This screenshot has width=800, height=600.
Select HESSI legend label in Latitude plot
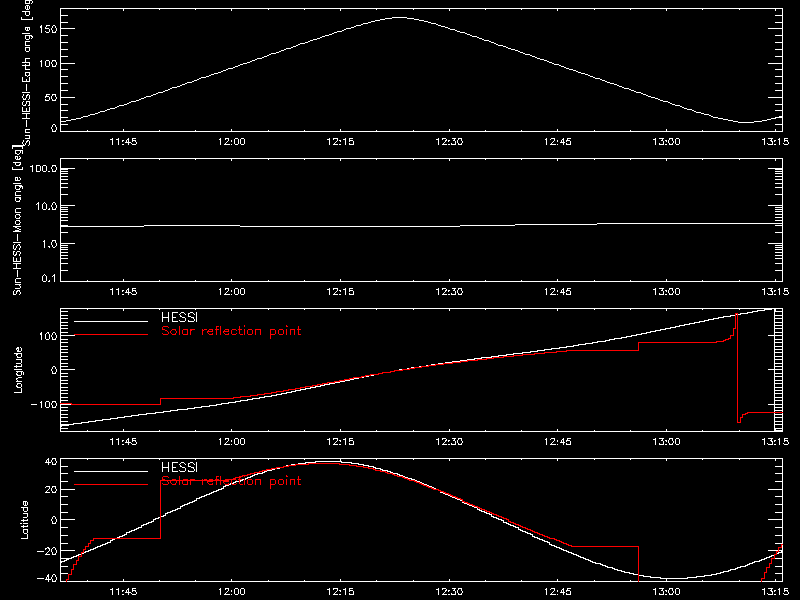click(x=179, y=467)
